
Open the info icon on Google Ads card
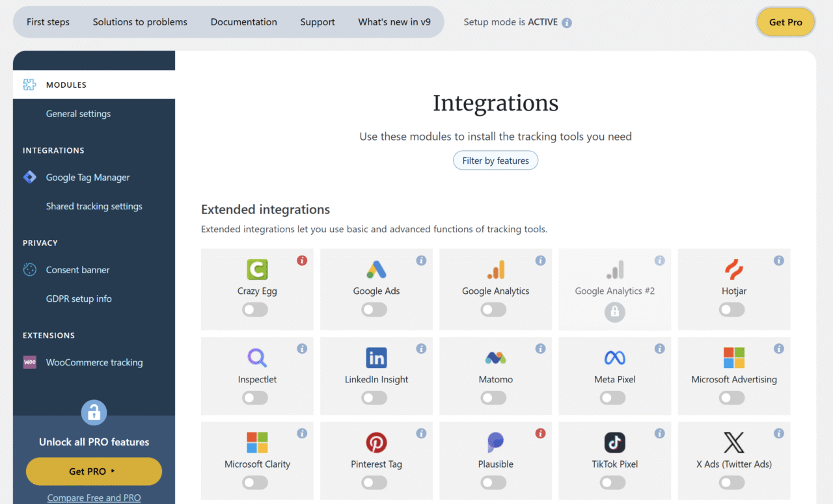(x=421, y=261)
